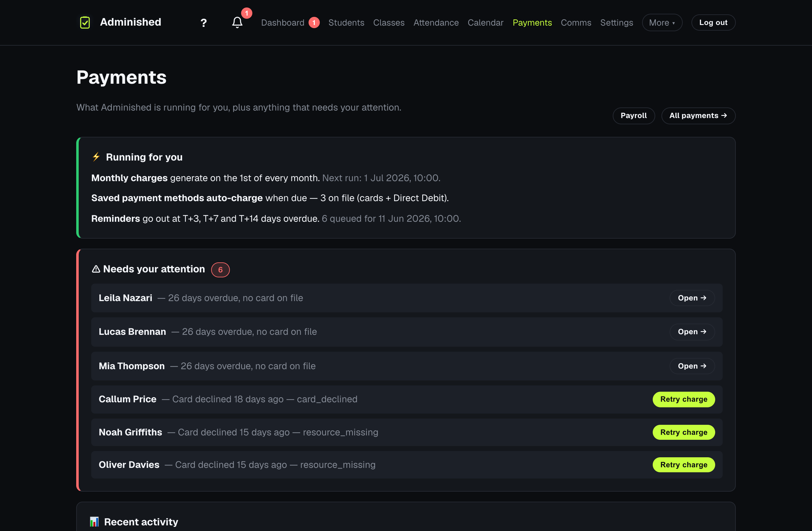812x531 pixels.
Task: Retry charge for Oliver Davies
Action: click(x=684, y=465)
